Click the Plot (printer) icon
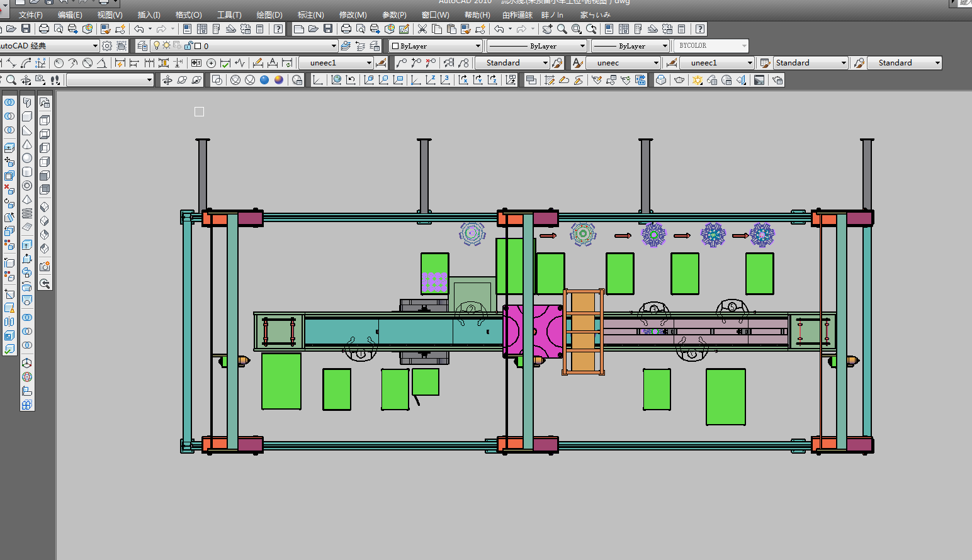Viewport: 972px width, 560px height. (x=346, y=29)
